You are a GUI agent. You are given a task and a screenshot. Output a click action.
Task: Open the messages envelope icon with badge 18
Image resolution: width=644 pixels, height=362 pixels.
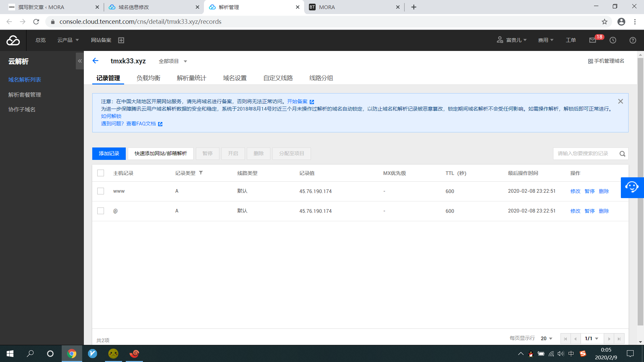[593, 40]
